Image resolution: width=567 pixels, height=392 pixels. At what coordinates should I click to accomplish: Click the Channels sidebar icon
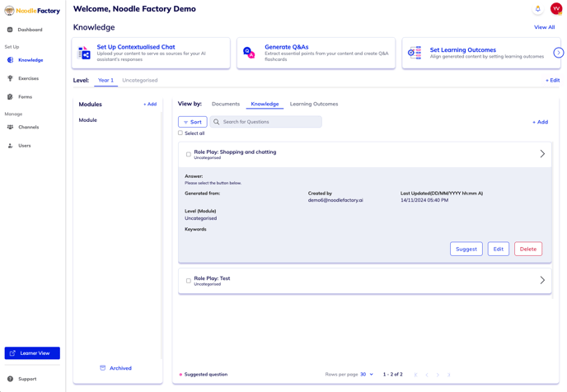coord(10,127)
